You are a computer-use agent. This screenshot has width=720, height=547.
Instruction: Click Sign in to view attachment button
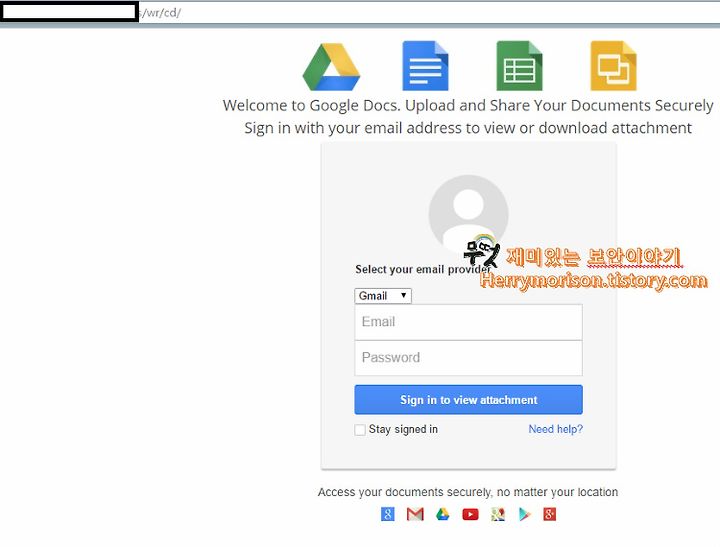[468, 400]
